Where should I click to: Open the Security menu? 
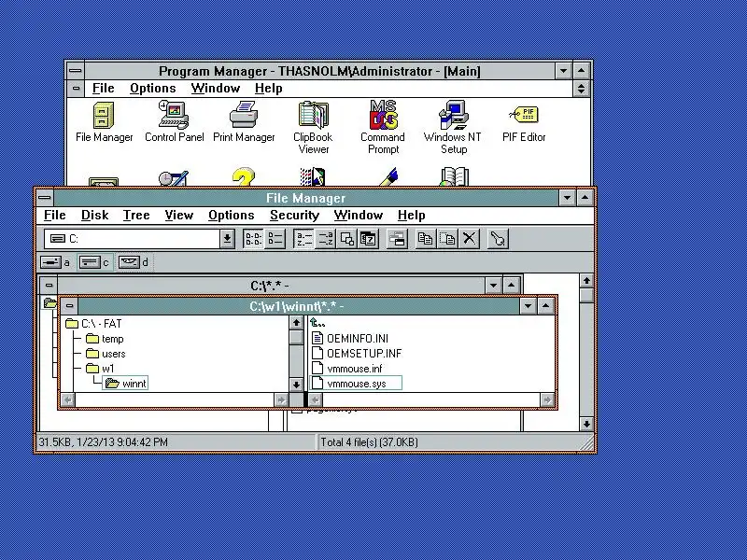[294, 216]
